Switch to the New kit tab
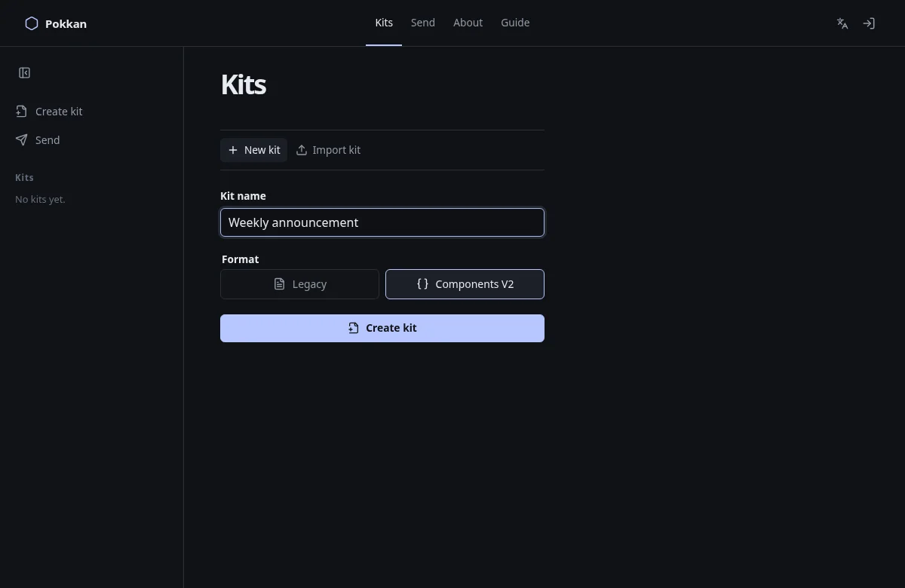 click(253, 150)
